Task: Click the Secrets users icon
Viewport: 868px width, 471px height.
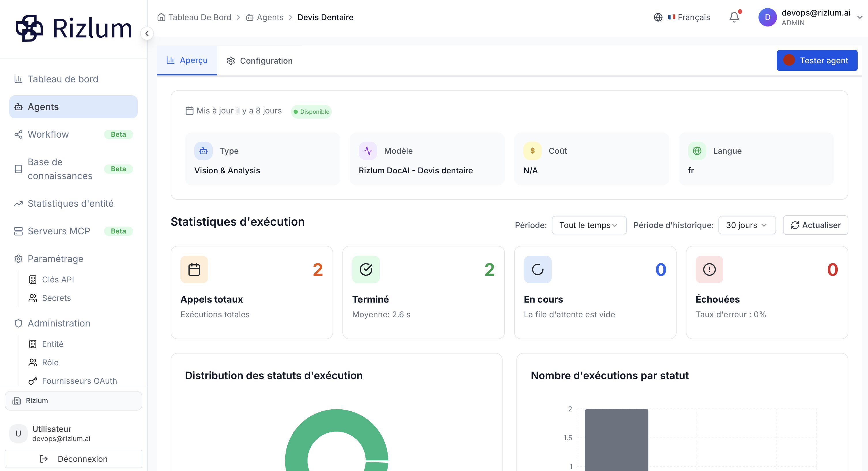Action: (33, 298)
